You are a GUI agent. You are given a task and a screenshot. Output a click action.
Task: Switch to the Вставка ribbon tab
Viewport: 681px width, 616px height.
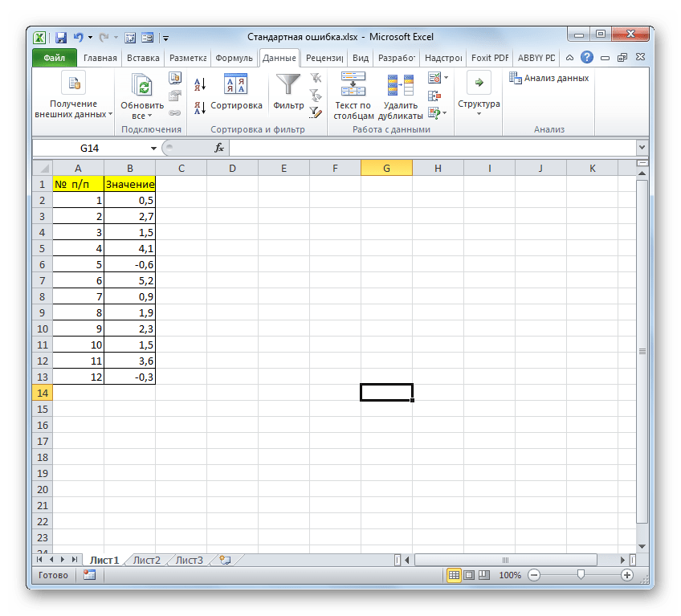tap(143, 58)
